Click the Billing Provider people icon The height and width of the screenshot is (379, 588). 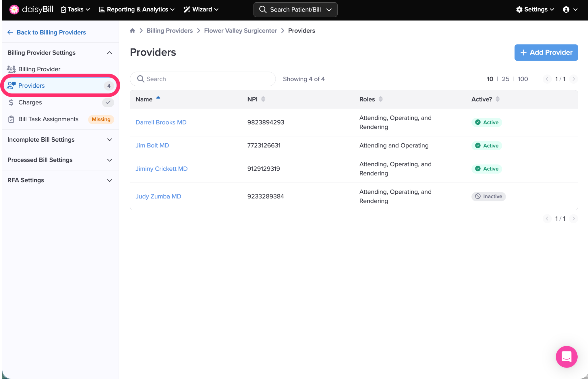pos(11,69)
